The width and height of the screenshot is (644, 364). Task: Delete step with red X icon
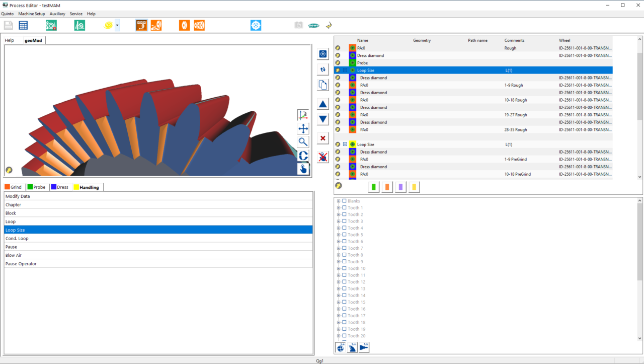(x=323, y=138)
